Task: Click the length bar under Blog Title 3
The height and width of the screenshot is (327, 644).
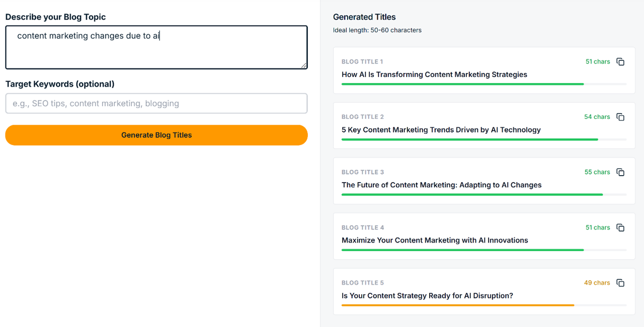Action: (x=472, y=195)
